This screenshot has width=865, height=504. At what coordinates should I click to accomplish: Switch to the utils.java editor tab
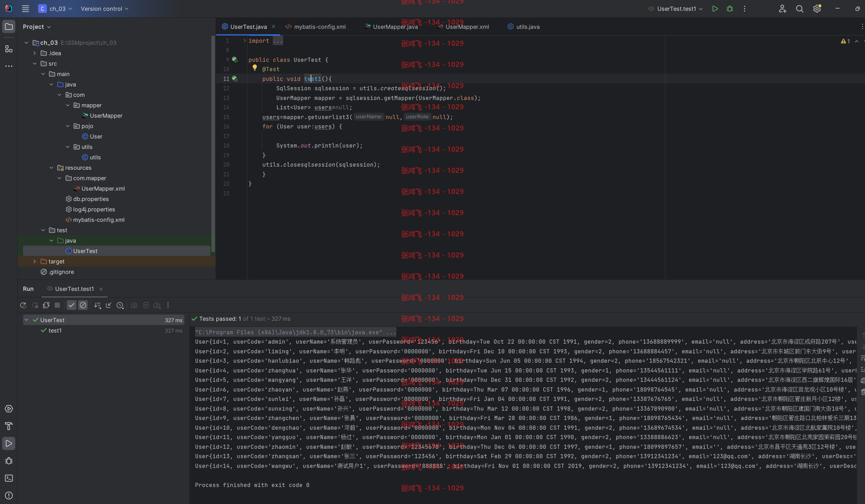[x=524, y=27]
